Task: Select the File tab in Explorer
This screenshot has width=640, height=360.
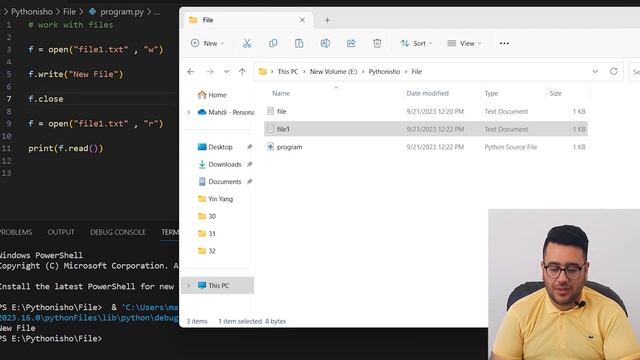Action: coord(249,20)
